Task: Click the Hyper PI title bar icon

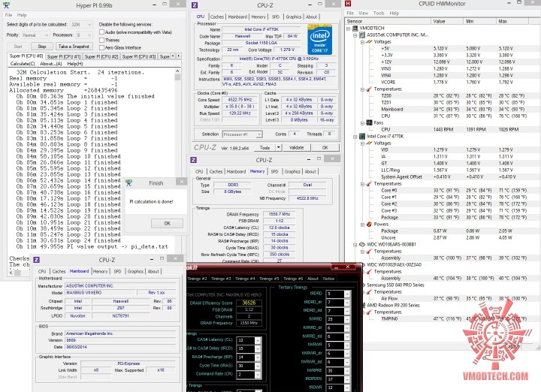Action: 6,5
